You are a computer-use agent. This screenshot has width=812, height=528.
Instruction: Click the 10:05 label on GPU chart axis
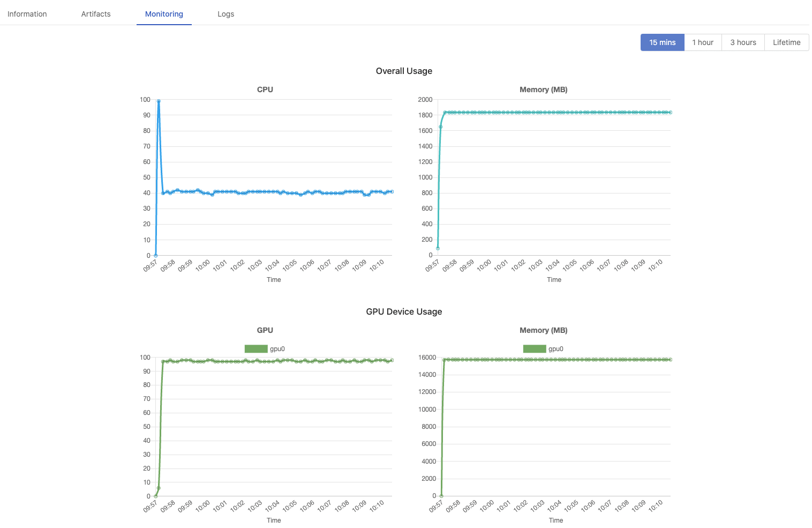click(x=290, y=507)
